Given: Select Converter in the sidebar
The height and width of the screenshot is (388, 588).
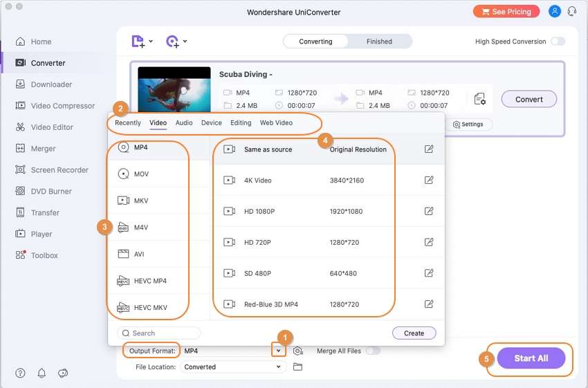Looking at the screenshot, I should click(40, 63).
